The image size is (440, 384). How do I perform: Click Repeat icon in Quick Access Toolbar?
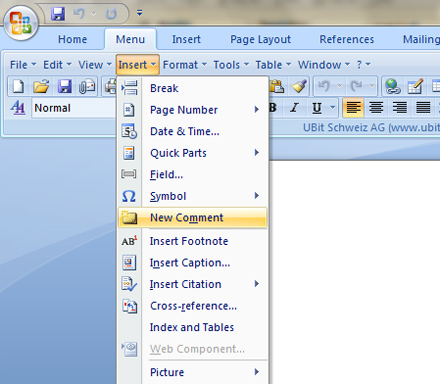(111, 14)
